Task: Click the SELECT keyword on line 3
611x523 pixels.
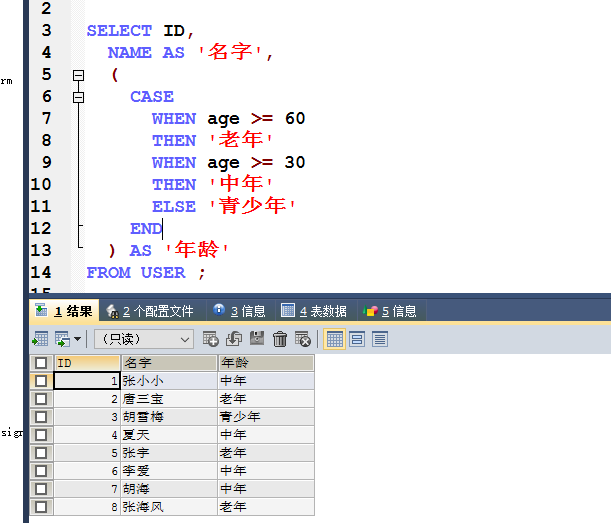Action: [x=119, y=31]
